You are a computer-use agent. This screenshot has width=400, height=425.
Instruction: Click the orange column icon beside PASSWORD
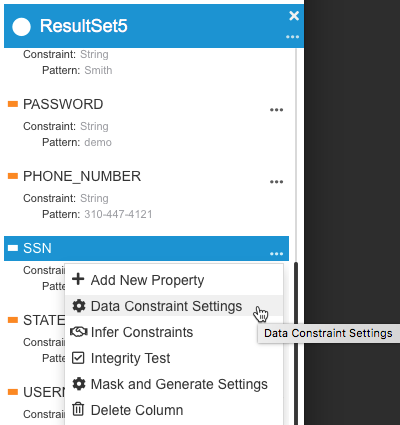click(13, 104)
